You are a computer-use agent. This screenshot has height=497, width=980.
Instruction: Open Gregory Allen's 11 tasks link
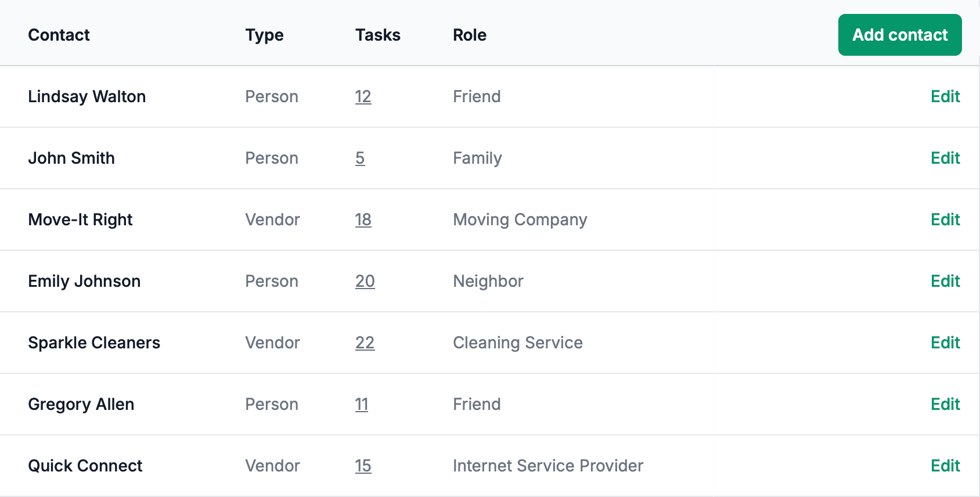coord(362,404)
